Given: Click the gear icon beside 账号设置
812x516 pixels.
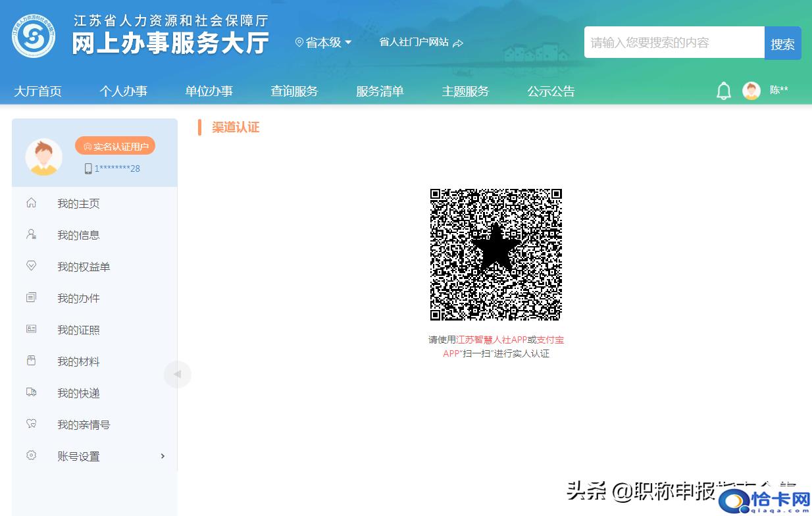Looking at the screenshot, I should point(31,455).
